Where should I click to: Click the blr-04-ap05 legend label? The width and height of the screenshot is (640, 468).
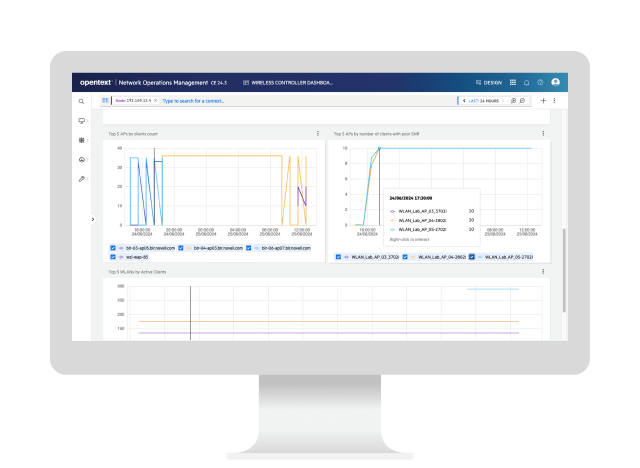[x=218, y=248]
